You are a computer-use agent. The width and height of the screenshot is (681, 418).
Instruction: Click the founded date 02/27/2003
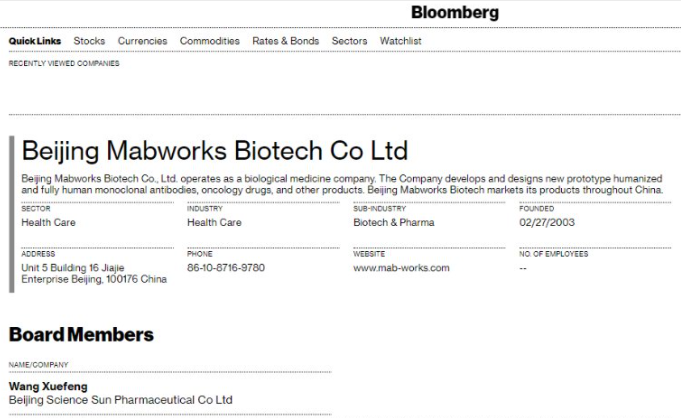(x=547, y=222)
